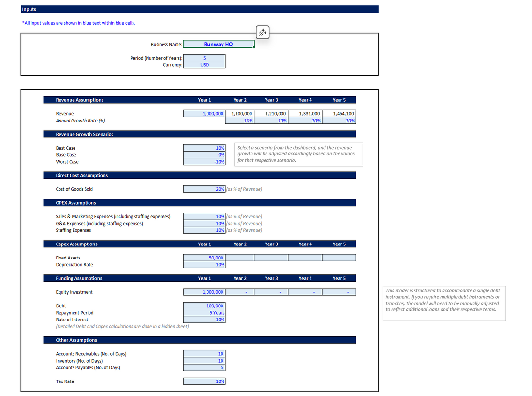This screenshot has height=396, width=532.
Task: Click the Depreciation Rate cell
Action: point(204,264)
